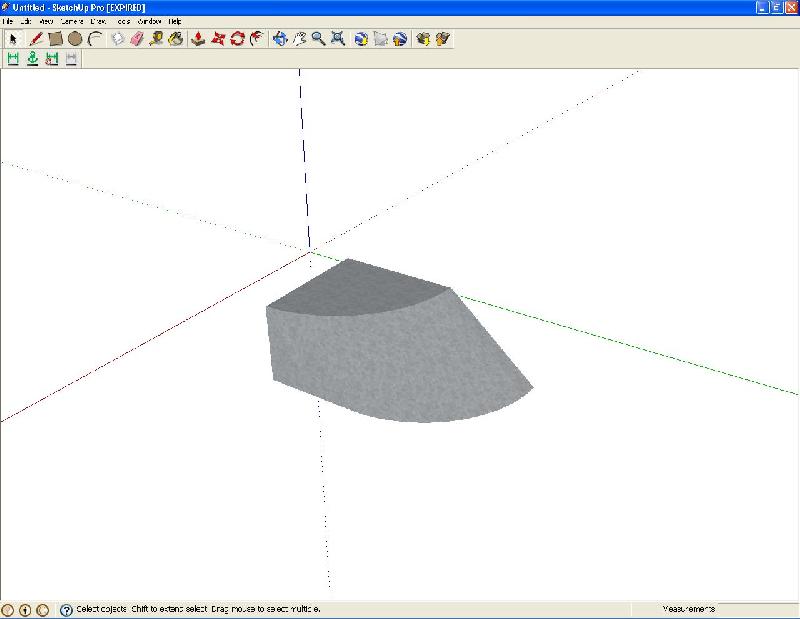
Task: Select the Rotate tool
Action: (237, 39)
